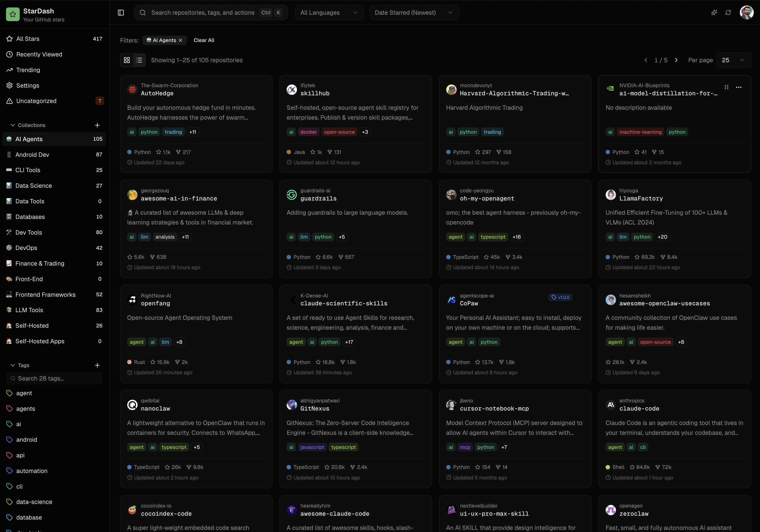Click the NVIDIA-AI-Blueprints logo
This screenshot has height=532, width=760.
(611, 89)
